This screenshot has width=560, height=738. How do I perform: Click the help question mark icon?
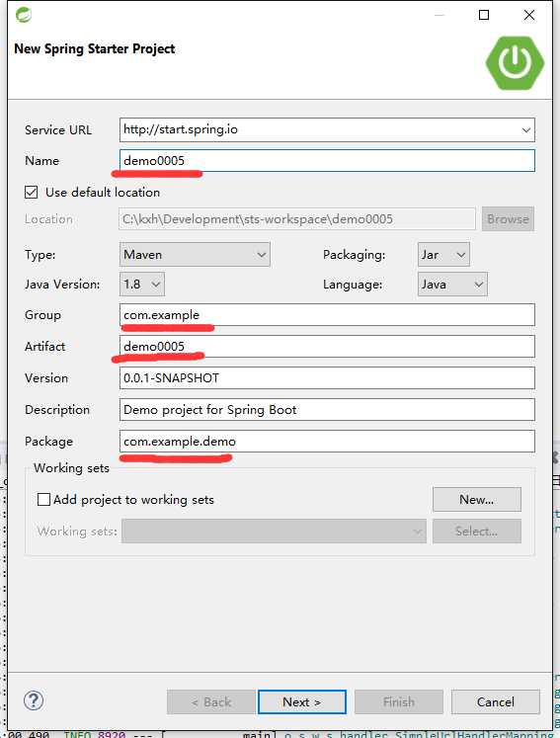coord(34,700)
